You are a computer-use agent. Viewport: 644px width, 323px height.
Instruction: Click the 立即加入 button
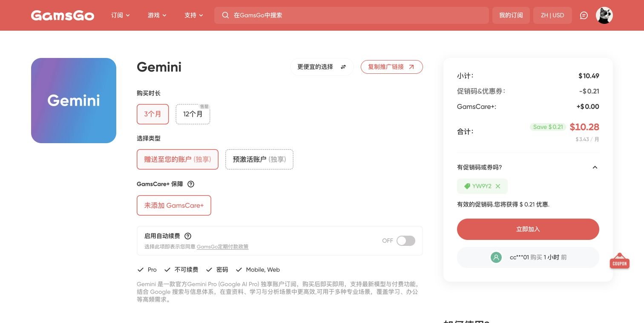coord(528,229)
